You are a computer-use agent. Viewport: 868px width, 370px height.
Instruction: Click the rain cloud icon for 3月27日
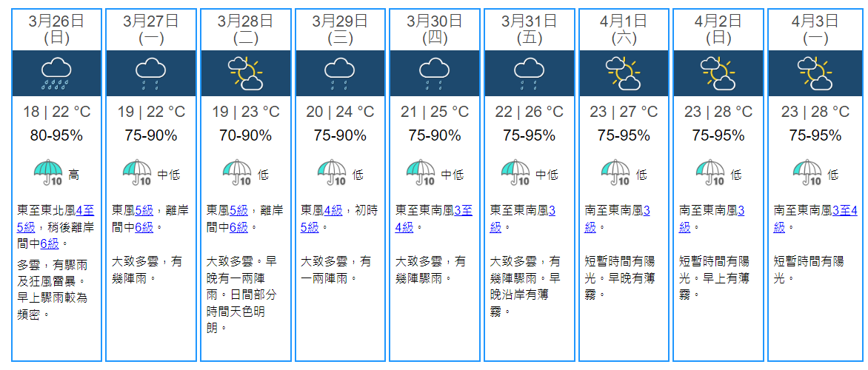point(150,73)
